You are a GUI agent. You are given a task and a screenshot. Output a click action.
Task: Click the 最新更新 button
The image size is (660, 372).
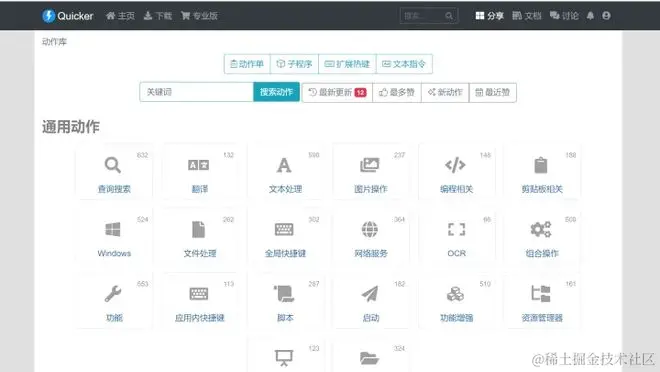coord(337,92)
